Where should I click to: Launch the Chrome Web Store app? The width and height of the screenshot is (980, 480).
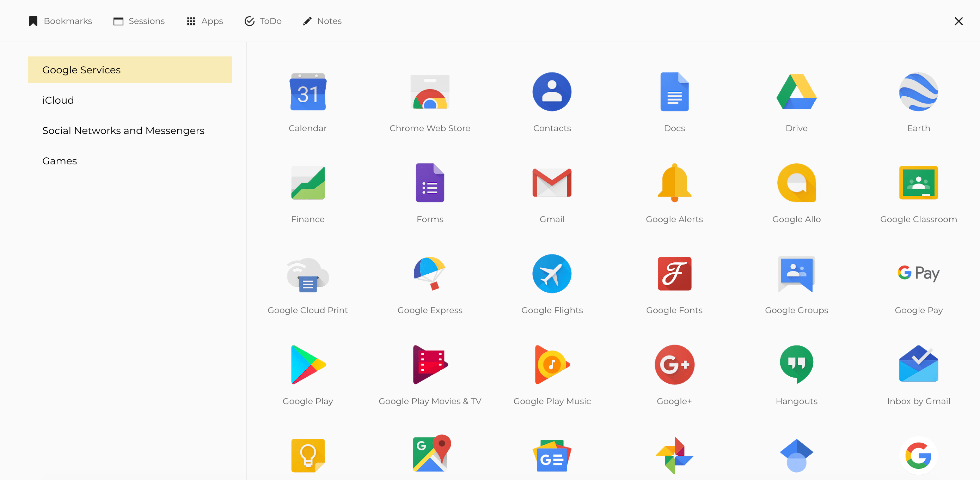coord(429,92)
